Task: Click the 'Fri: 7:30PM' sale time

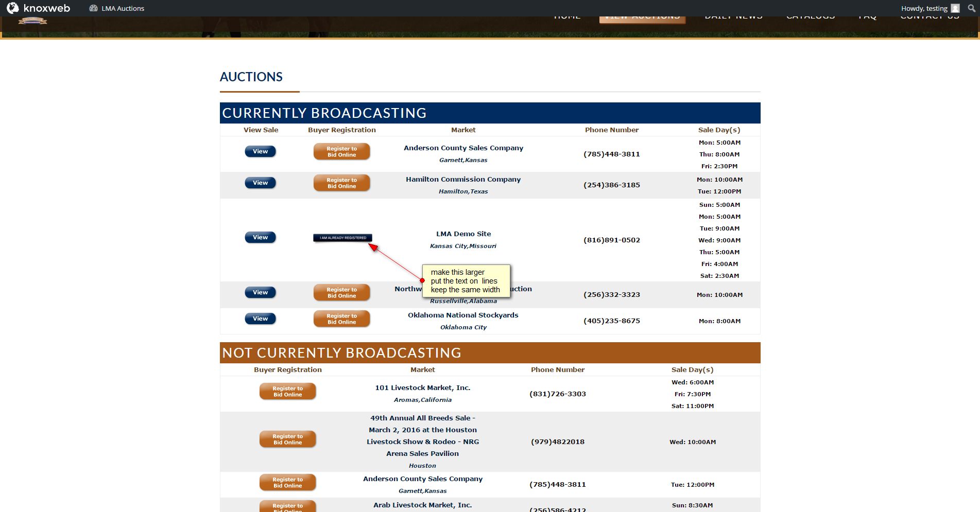Action: click(x=693, y=394)
